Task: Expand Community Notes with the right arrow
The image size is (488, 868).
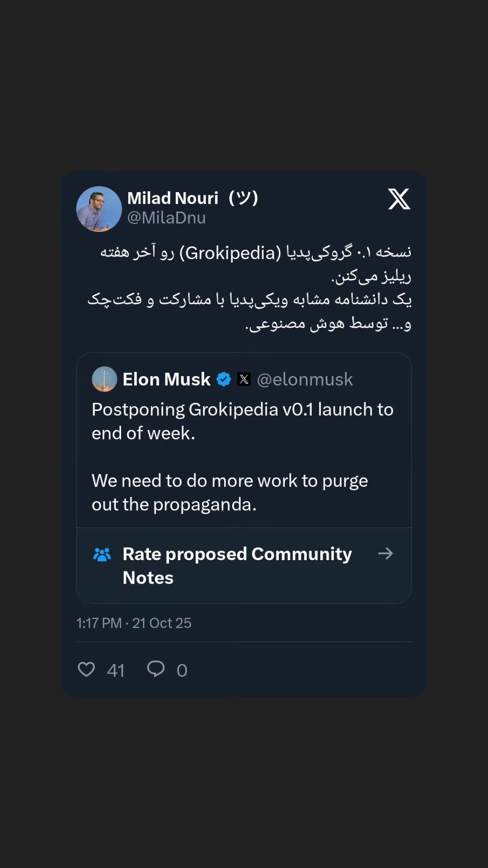Action: (x=385, y=553)
